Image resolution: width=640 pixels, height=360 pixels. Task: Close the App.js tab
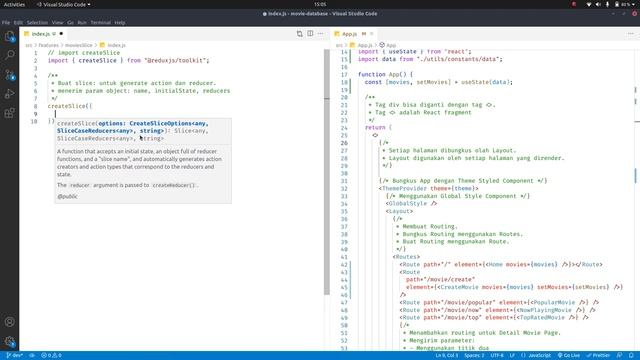coord(372,34)
